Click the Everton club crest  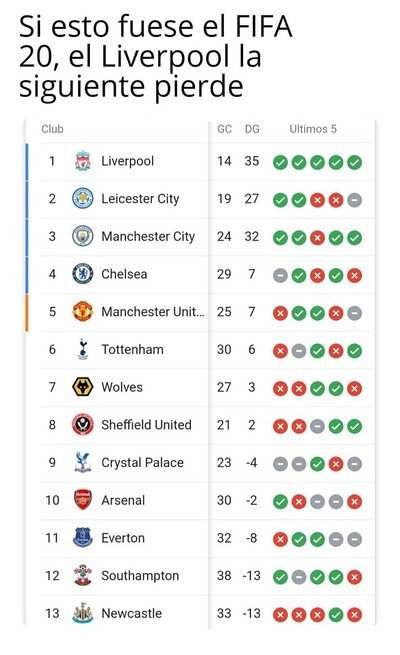(83, 538)
